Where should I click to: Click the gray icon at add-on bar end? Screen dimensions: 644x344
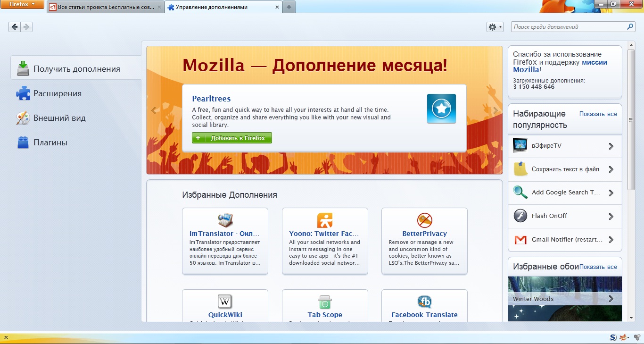click(x=637, y=337)
